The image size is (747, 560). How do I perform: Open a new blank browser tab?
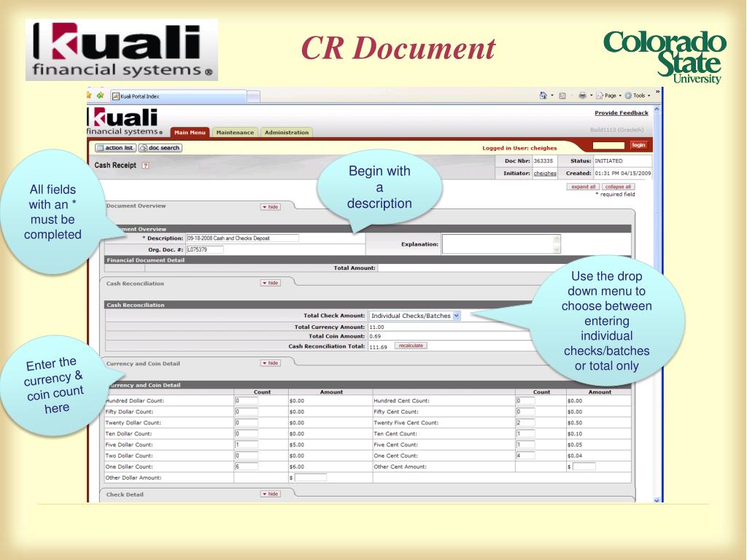(x=253, y=96)
